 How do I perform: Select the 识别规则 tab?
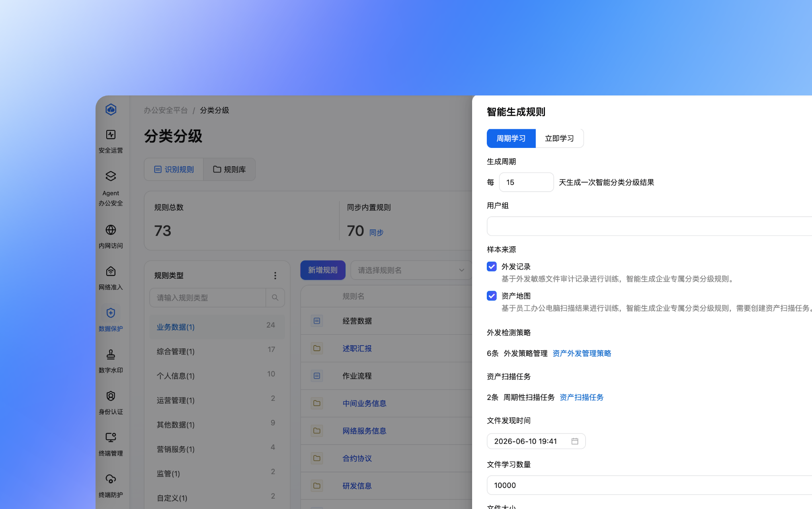(x=174, y=169)
